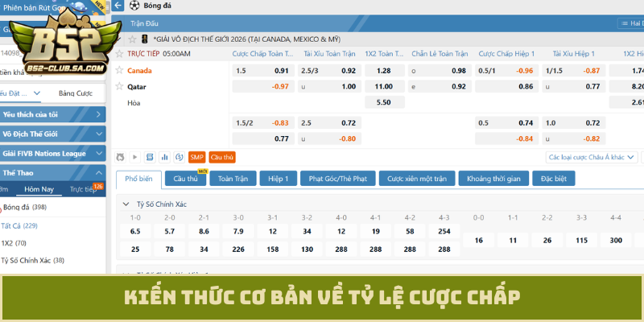Bet over 2.5 at odds 0.72

(330, 123)
